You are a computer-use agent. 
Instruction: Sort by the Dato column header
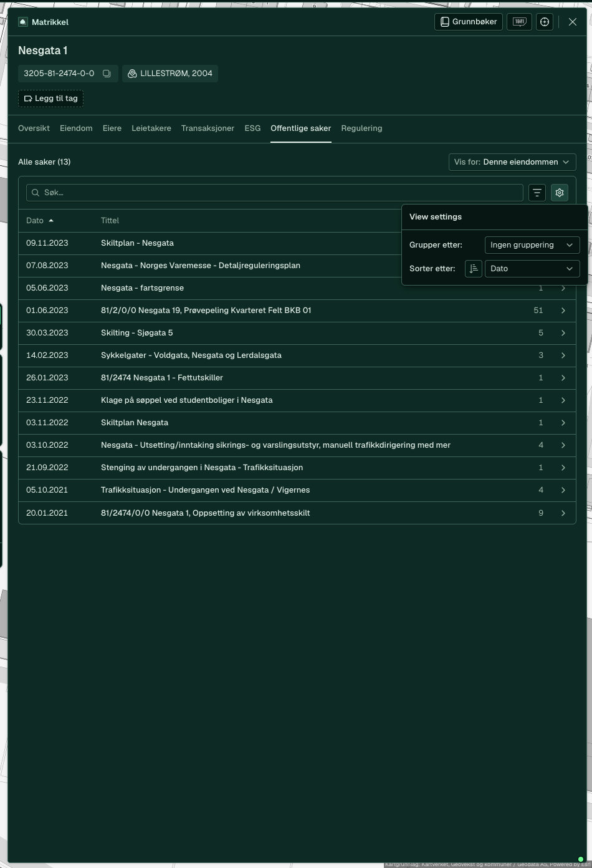[40, 221]
